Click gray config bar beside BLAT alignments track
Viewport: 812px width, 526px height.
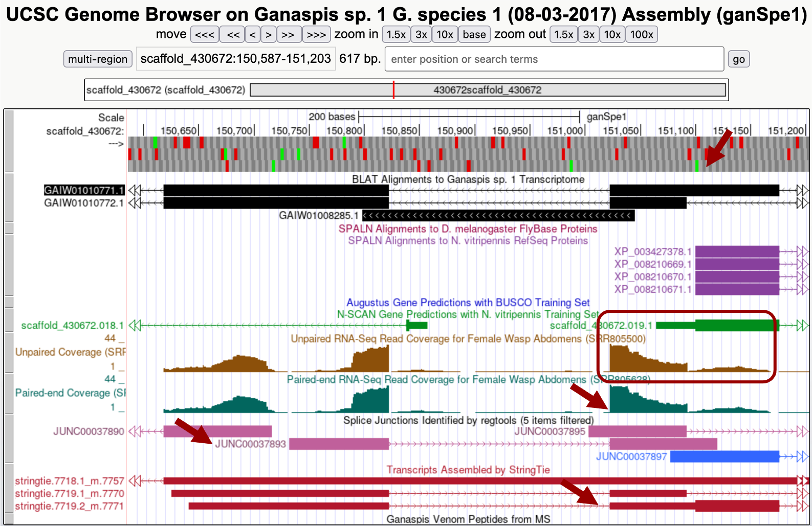[9, 198]
